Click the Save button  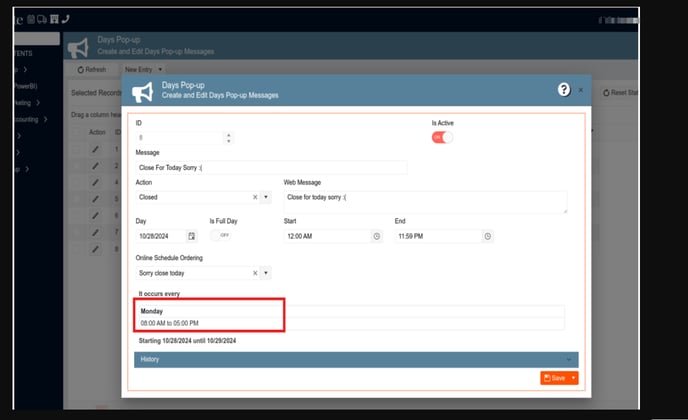[554, 378]
